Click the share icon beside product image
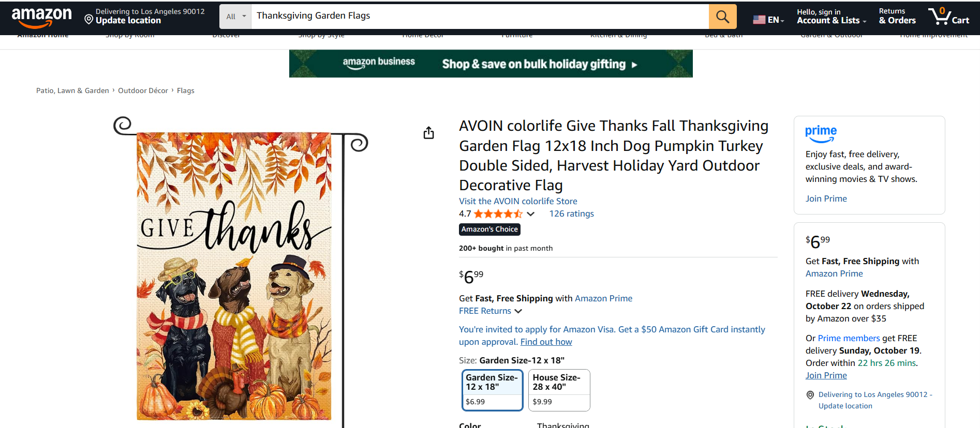Viewport: 980px width, 428px height. click(x=428, y=133)
